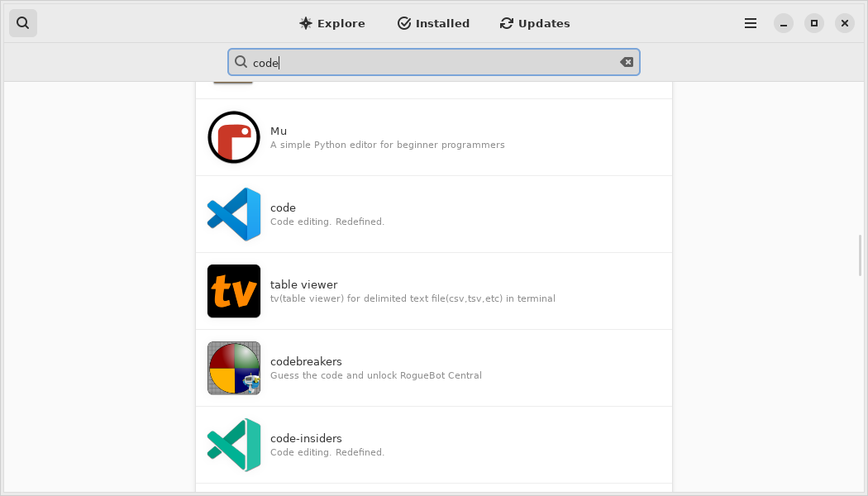Open the Updates tab
The image size is (868, 496).
pos(535,23)
